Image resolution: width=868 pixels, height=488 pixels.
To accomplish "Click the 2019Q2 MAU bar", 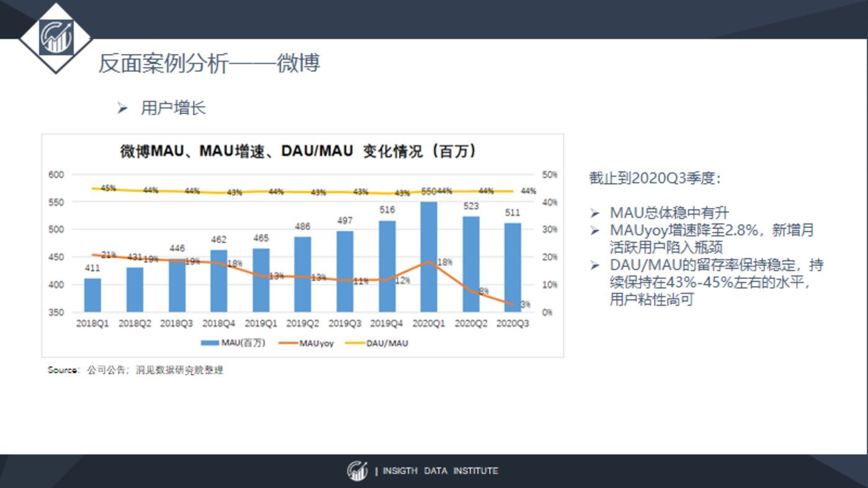I will 303,274.
